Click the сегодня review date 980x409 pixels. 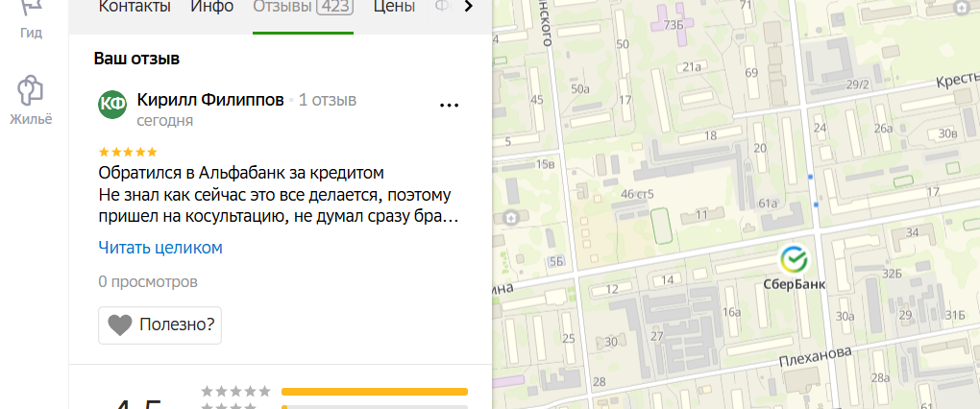(165, 121)
